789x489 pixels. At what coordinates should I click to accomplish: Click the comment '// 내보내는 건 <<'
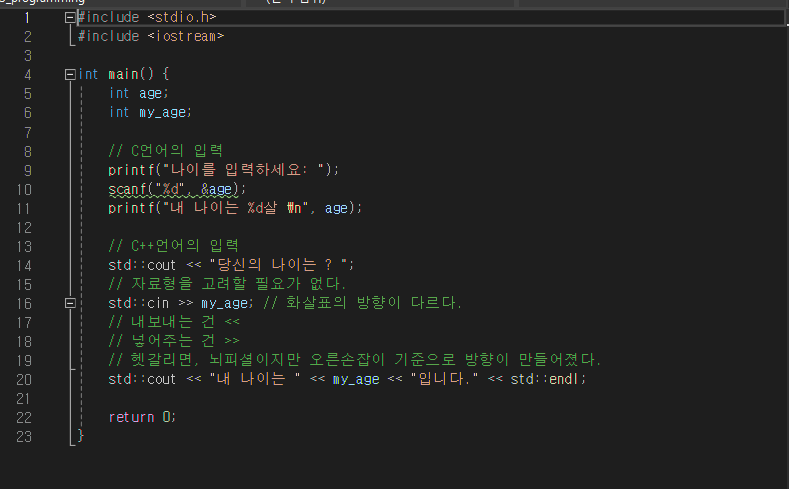point(174,322)
